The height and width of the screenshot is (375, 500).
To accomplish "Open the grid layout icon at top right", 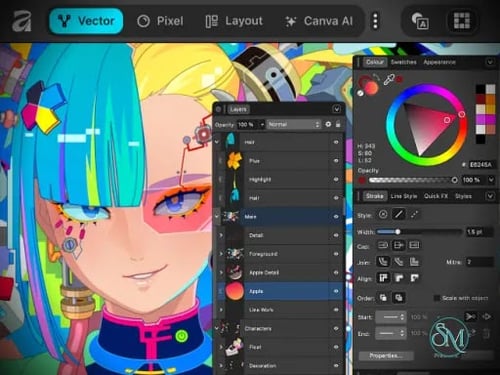I will (x=462, y=21).
